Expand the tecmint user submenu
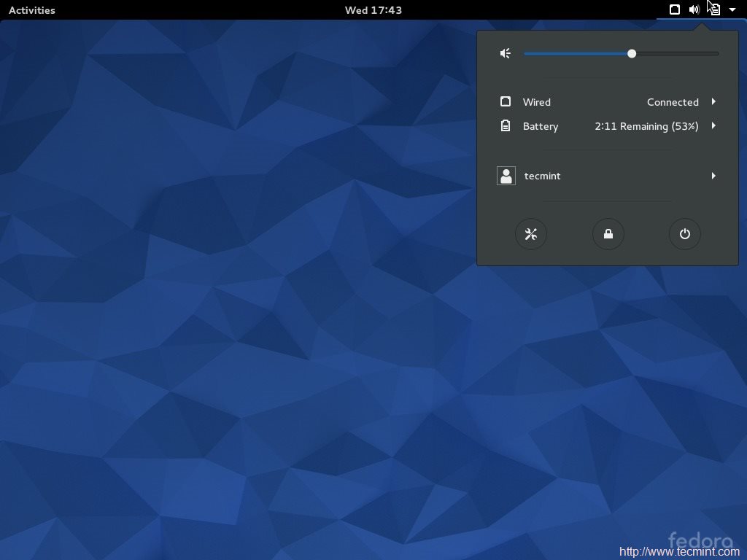 click(x=713, y=176)
